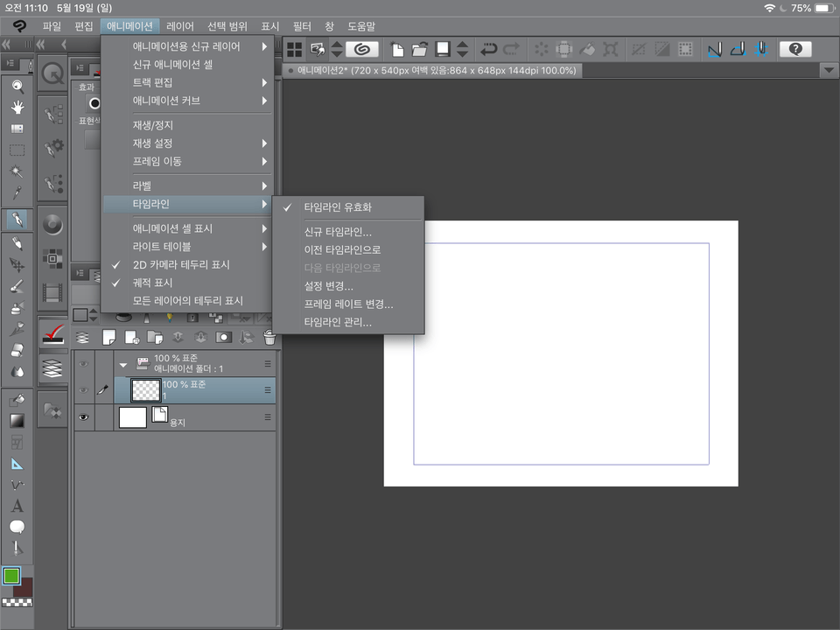Uncheck 2D 카메라 테두리 표시 option

pos(180,264)
